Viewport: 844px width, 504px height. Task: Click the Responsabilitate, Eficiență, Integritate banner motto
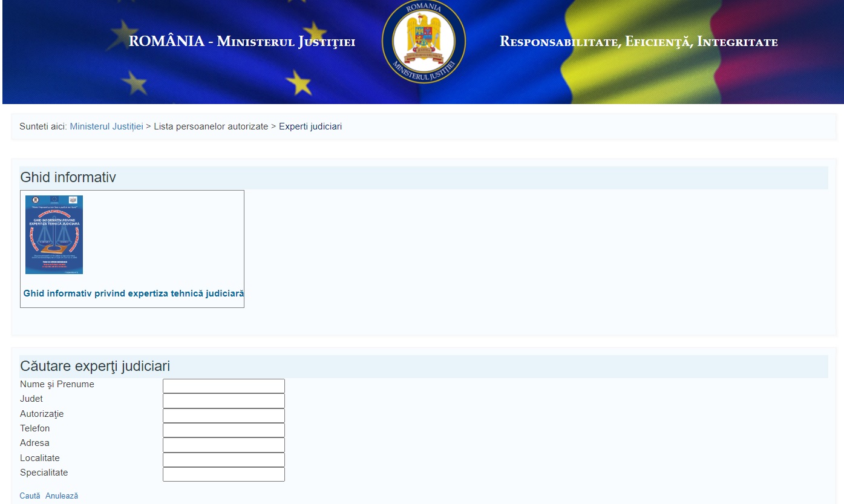click(639, 42)
